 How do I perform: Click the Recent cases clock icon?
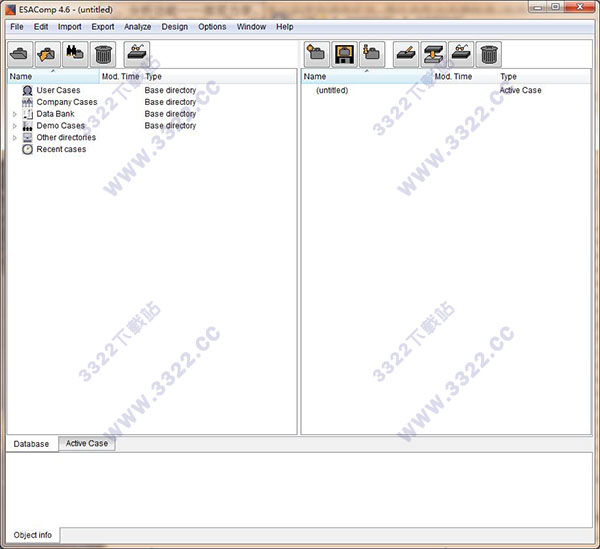point(28,149)
